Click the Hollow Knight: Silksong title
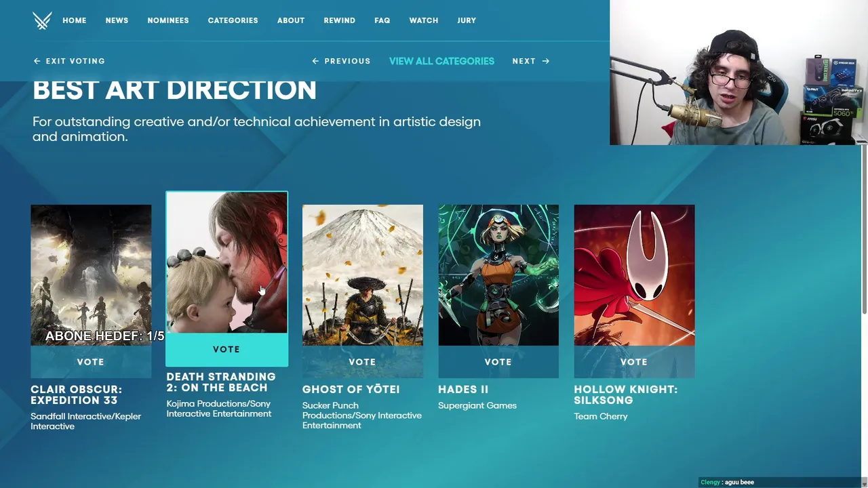 click(x=626, y=394)
